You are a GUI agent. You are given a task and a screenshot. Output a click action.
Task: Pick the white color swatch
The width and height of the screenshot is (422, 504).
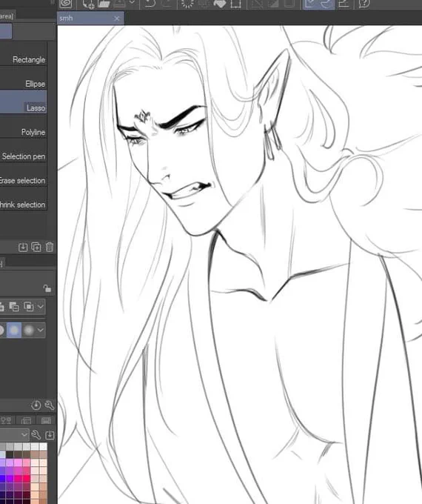(43, 446)
